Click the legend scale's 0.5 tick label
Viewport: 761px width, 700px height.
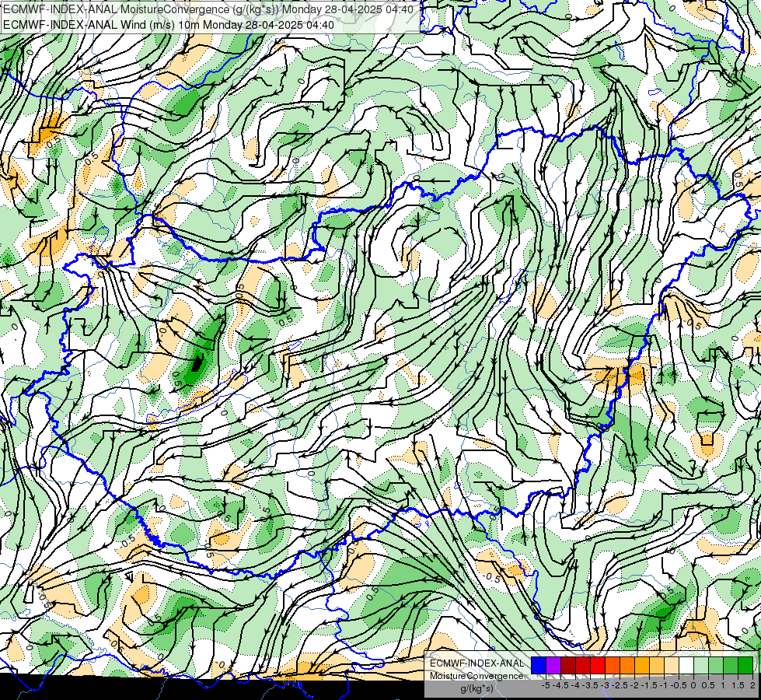pyautogui.click(x=708, y=685)
